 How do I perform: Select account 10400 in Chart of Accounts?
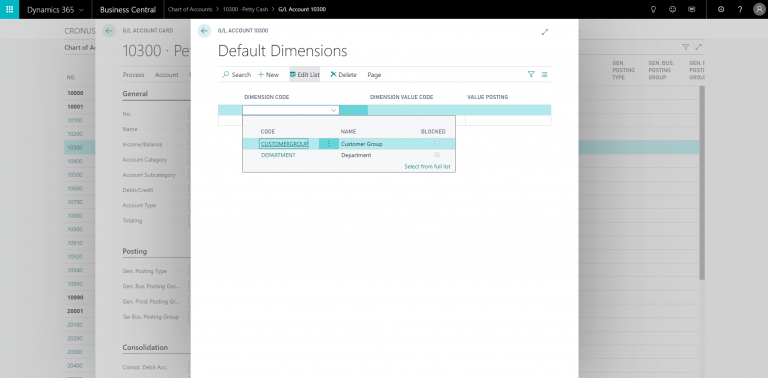[75, 161]
